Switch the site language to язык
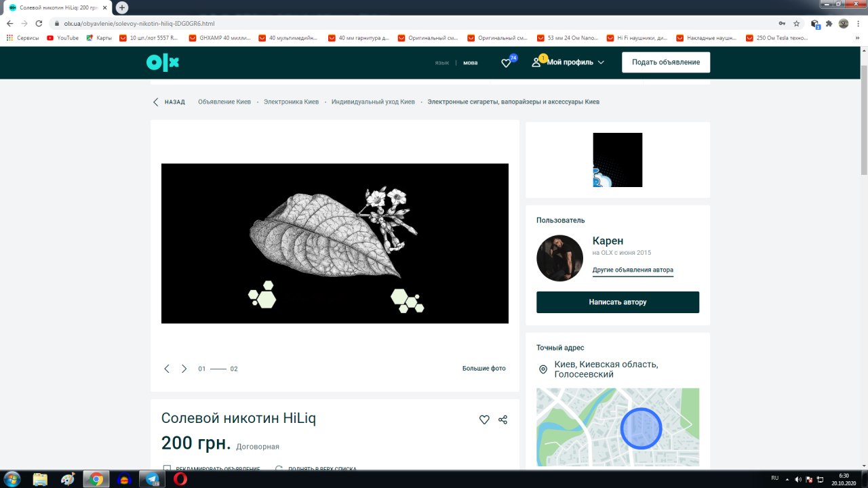The width and height of the screenshot is (868, 488). tap(442, 62)
